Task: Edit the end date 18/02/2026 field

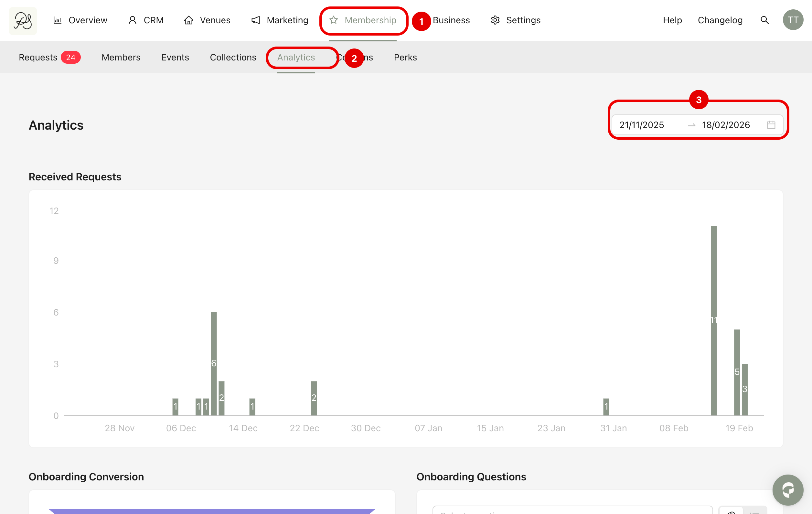Action: click(726, 125)
